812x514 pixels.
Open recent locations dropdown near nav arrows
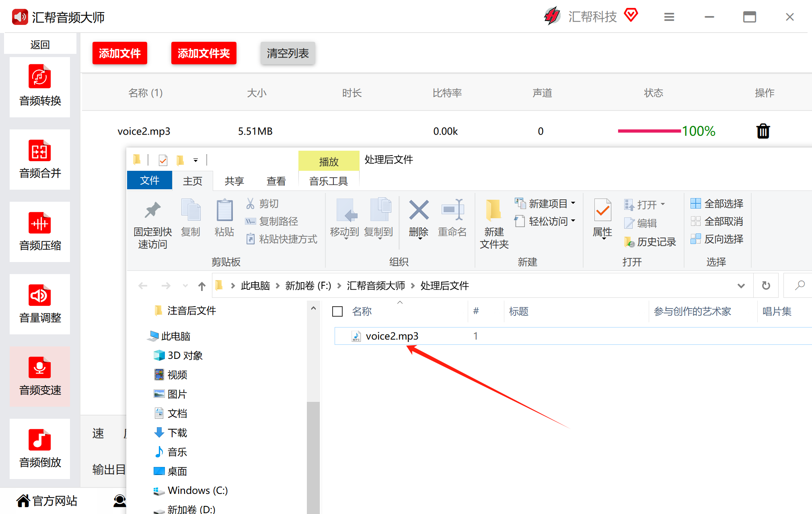click(x=185, y=286)
